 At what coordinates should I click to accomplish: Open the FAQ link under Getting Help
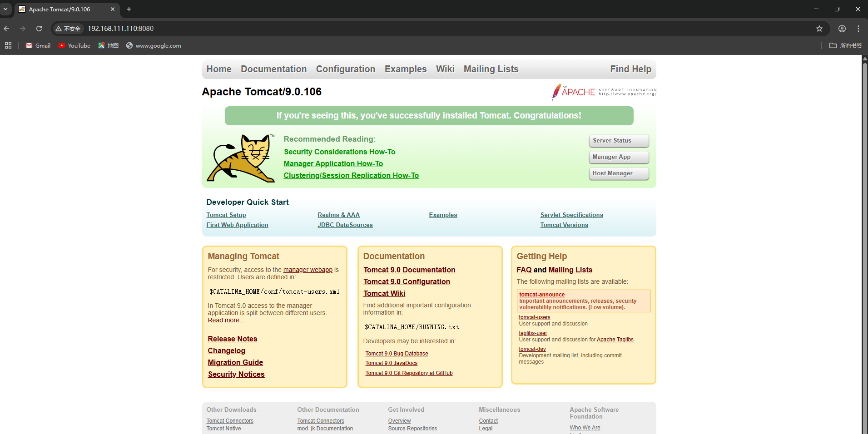point(524,270)
